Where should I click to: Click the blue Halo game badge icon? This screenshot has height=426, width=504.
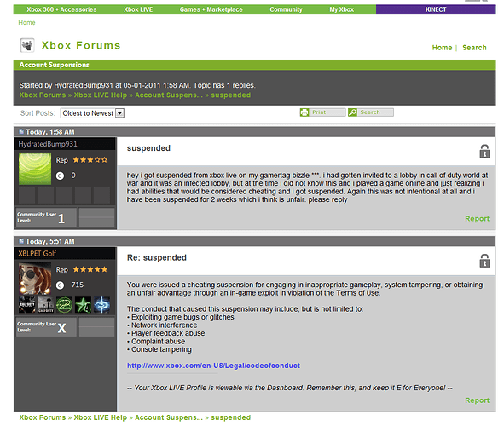(x=101, y=305)
